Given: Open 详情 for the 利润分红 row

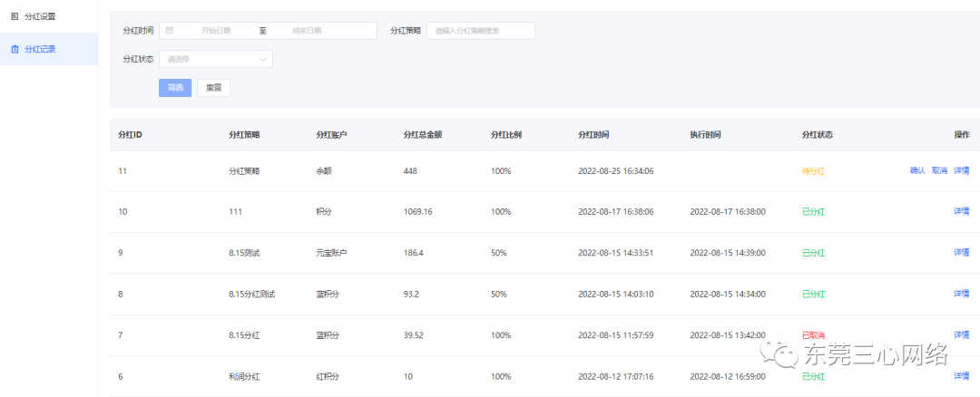Looking at the screenshot, I should point(961,376).
